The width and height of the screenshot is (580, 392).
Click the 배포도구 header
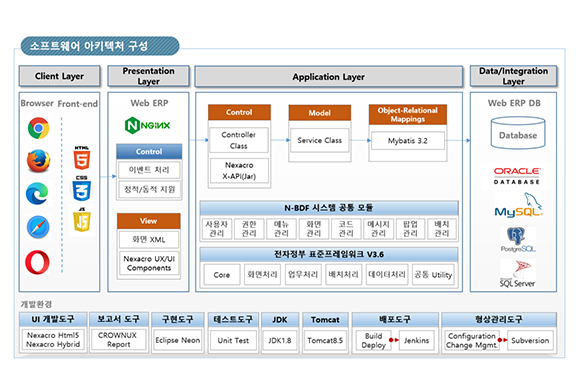pyautogui.click(x=395, y=320)
